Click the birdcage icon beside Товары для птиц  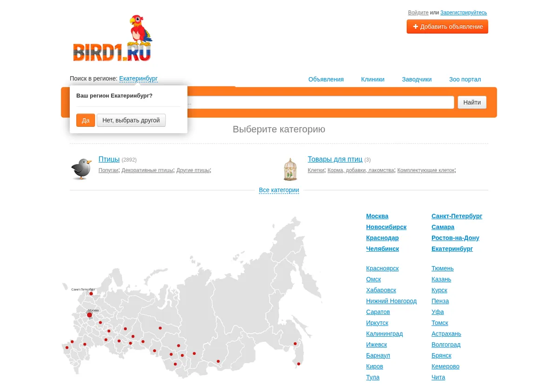pos(290,169)
